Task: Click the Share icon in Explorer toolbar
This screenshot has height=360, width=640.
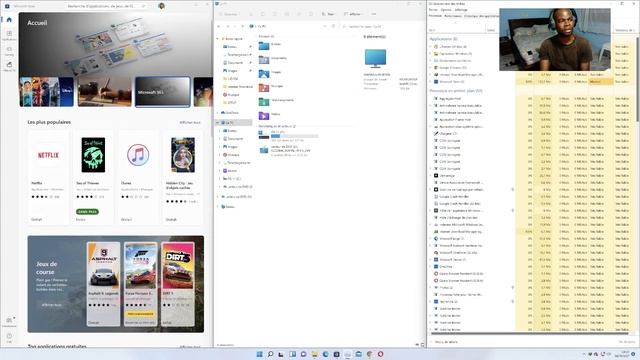Action: tap(299, 14)
